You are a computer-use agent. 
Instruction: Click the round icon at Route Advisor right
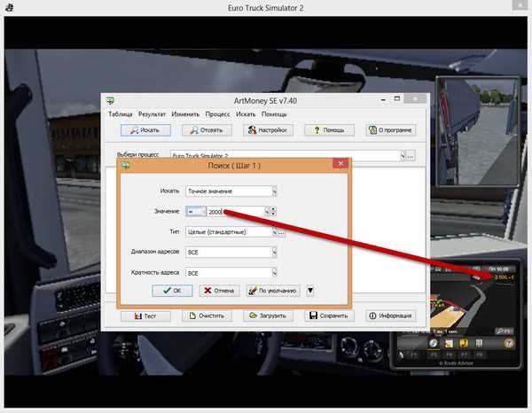pyautogui.click(x=508, y=343)
